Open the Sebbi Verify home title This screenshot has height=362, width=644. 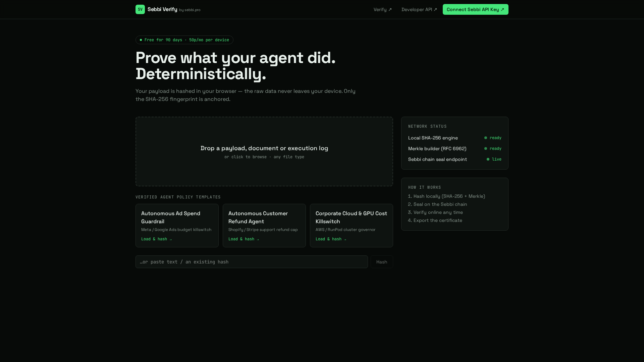click(x=162, y=9)
